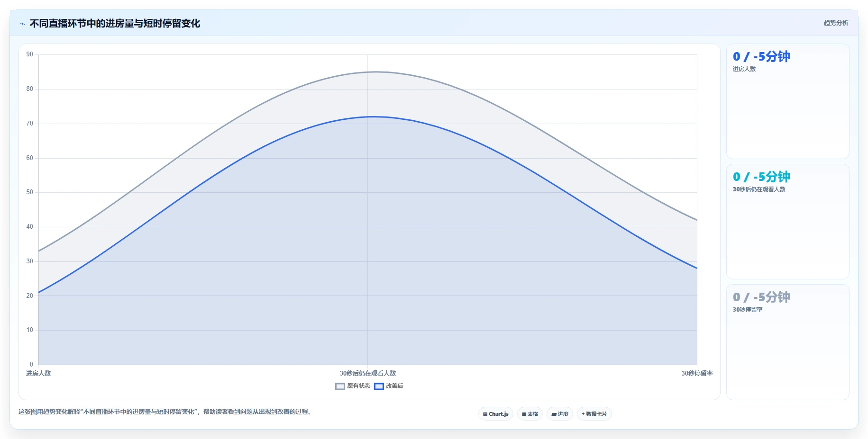868x439 pixels.
Task: Select the 表格 tag pill
Action: (530, 414)
